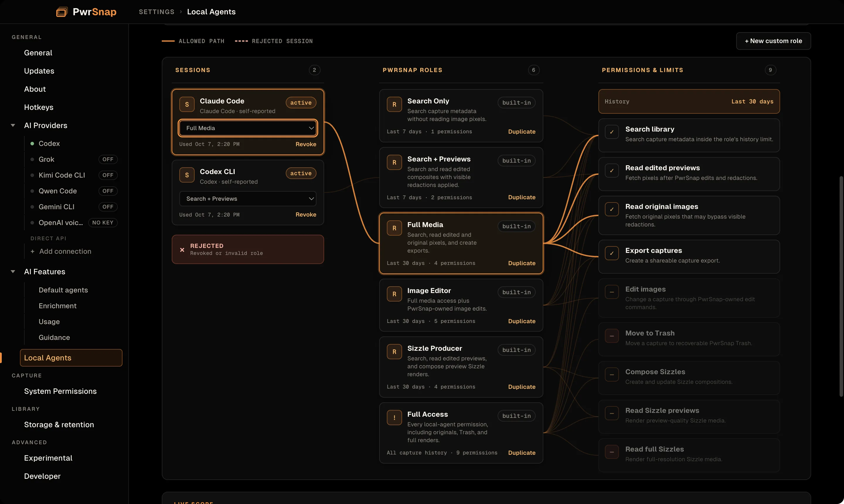Duplicate the Full Access role
Screen dimensions: 844x504
point(522,453)
